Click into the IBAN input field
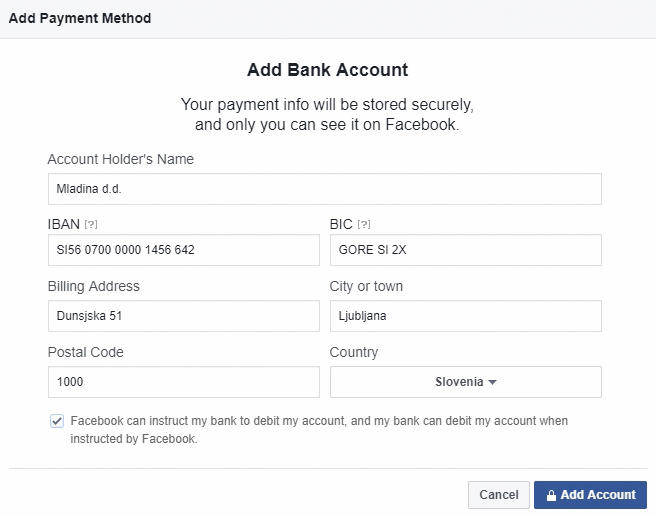This screenshot has height=516, width=656. click(184, 250)
